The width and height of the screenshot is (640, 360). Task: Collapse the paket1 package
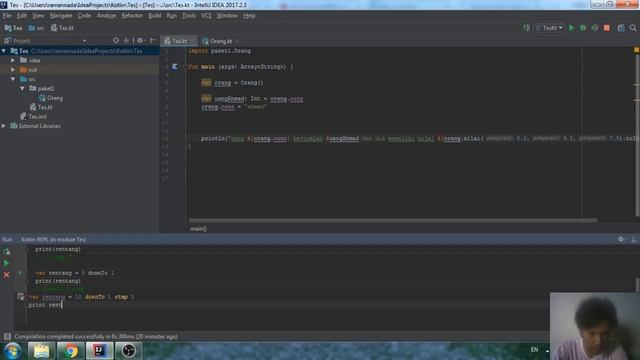pos(22,89)
